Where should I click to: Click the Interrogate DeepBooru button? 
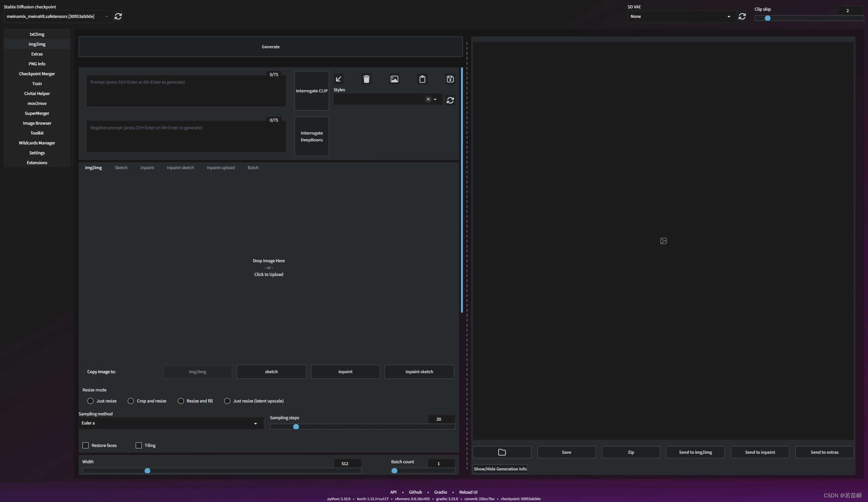(311, 136)
